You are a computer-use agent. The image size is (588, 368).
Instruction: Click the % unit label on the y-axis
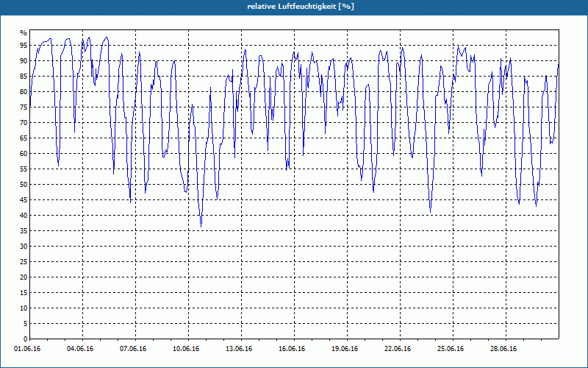tap(24, 33)
